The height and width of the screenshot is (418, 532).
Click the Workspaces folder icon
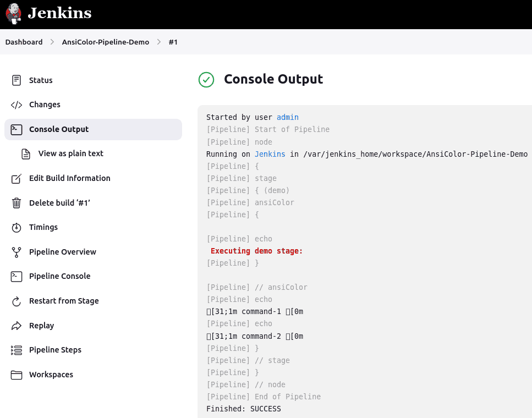tap(17, 375)
